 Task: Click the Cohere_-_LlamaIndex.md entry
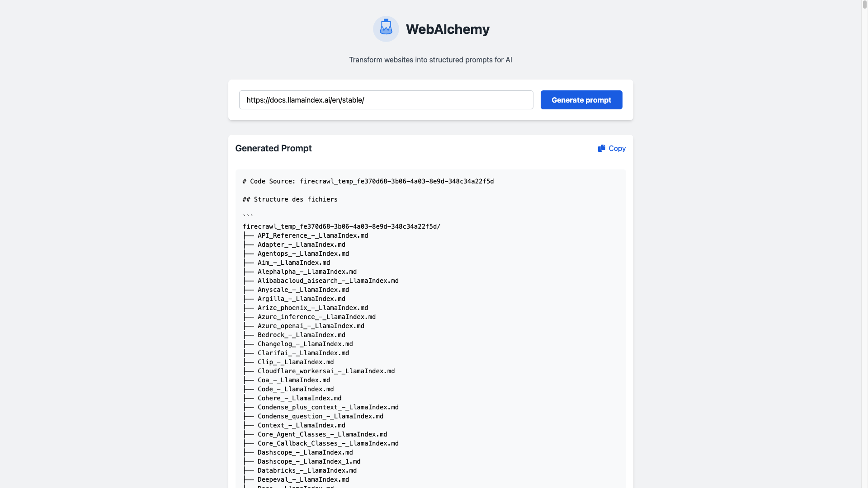click(x=300, y=398)
